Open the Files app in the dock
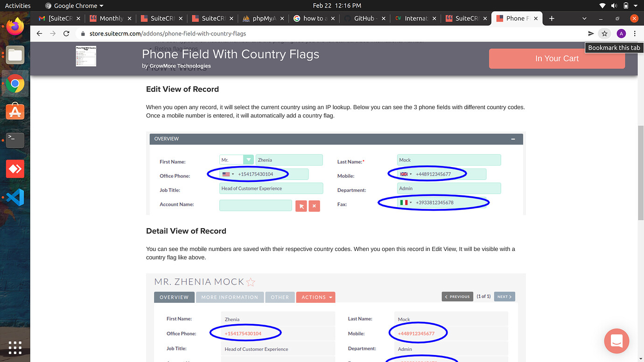644x362 pixels. [x=15, y=55]
